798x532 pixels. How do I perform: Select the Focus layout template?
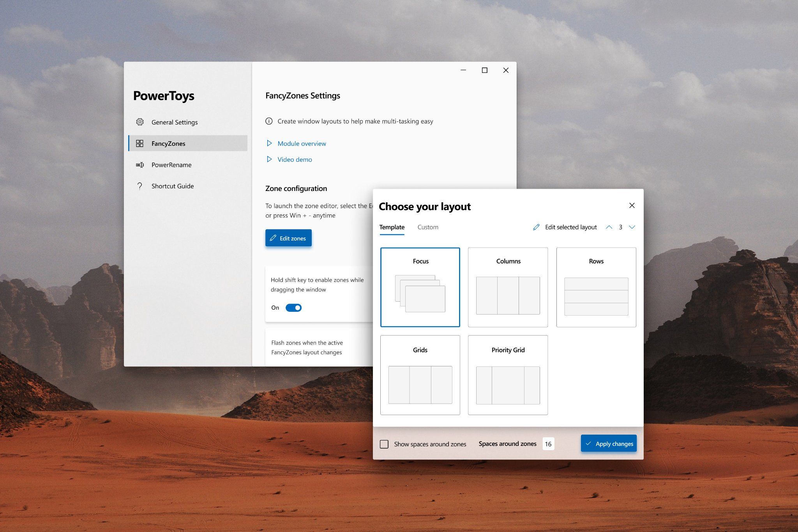(420, 287)
